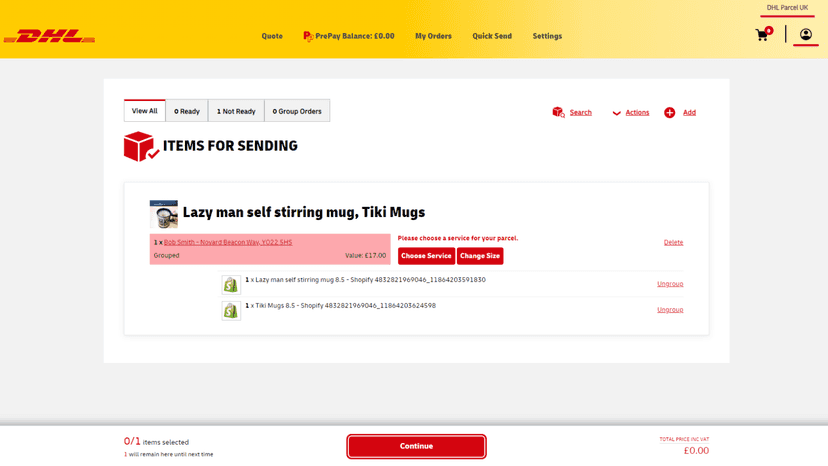Click the 'Grouped' label
Viewport: 828px width, 466px height.
(166, 256)
